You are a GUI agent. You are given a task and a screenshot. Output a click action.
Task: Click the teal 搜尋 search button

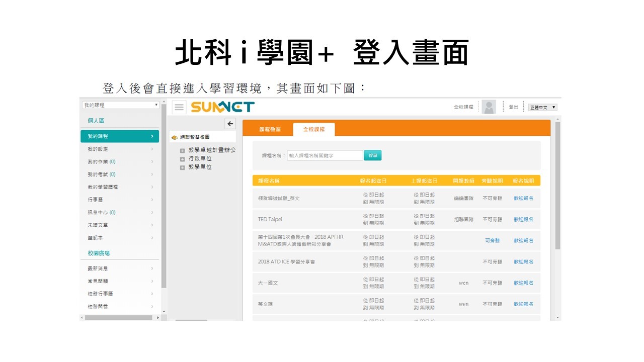click(x=373, y=156)
